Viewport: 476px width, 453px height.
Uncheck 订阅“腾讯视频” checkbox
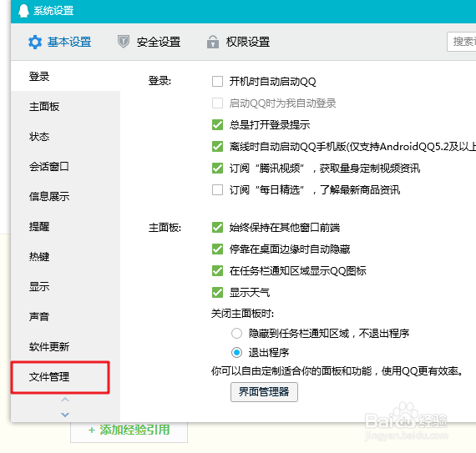coord(217,168)
